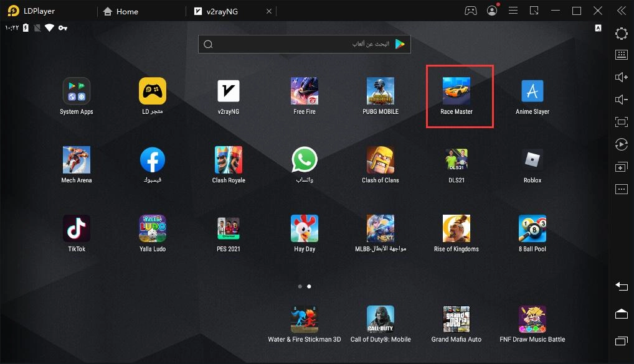Launch Water & Fire Stickman 3D
This screenshot has height=364, width=634.
pos(305,319)
